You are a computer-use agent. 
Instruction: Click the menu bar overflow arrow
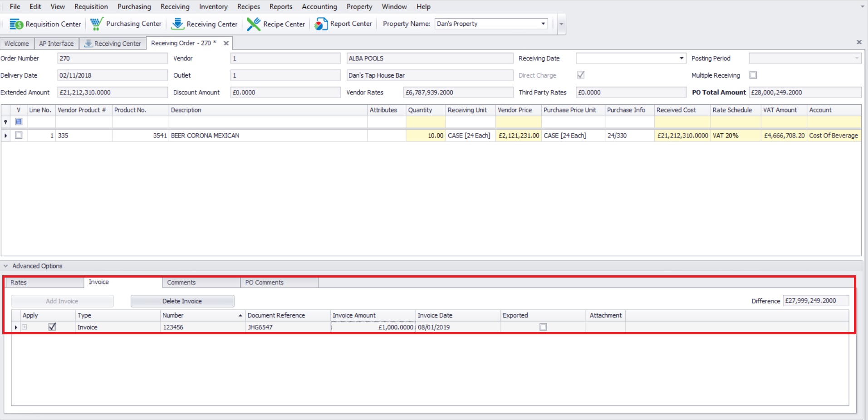click(862, 6)
